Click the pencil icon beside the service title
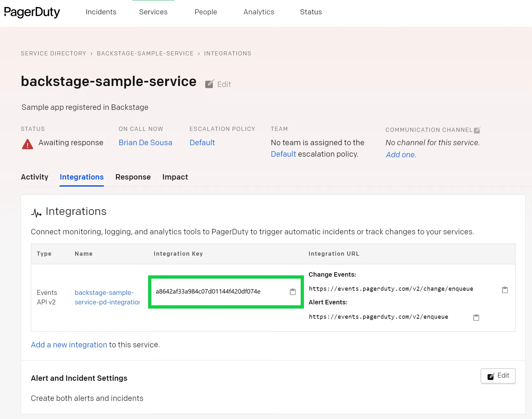The image size is (532, 419). [x=209, y=84]
